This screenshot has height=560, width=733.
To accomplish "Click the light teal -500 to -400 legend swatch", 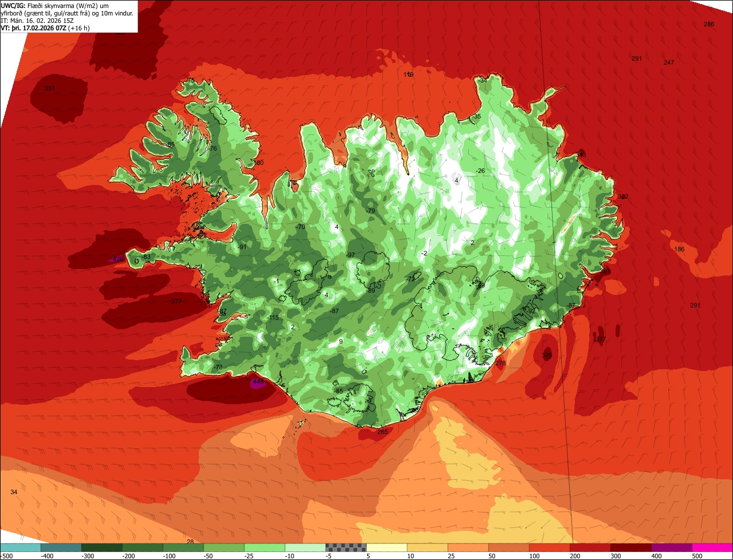I will pos(21,548).
